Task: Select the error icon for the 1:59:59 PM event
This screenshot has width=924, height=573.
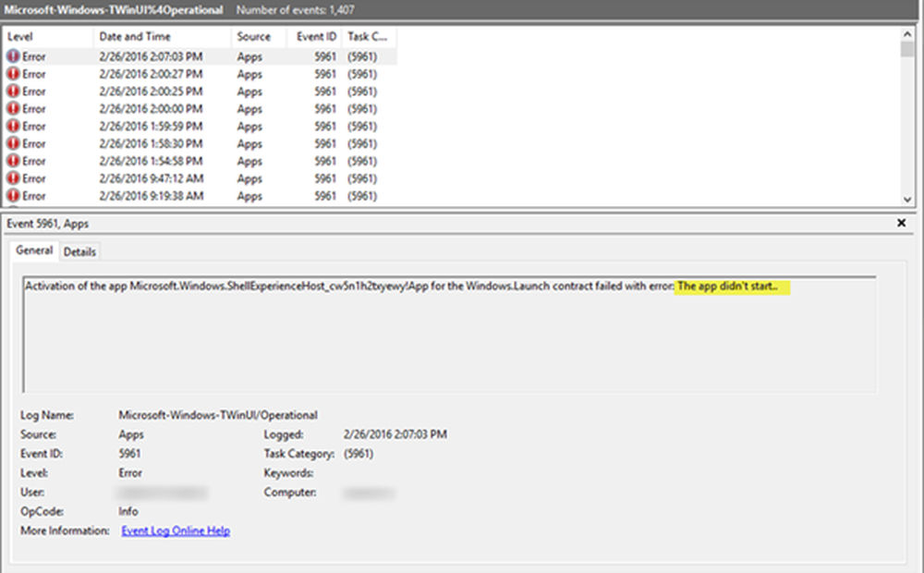Action: [x=13, y=126]
